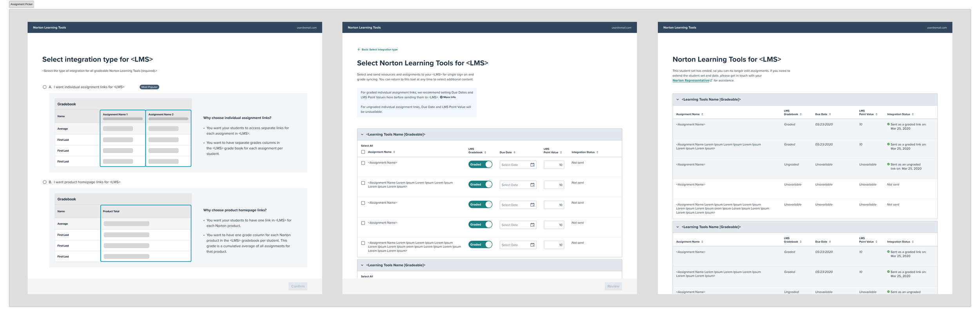The width and height of the screenshot is (980, 316).
Task: Open the calendar icon in fifth assignment row
Action: (532, 245)
